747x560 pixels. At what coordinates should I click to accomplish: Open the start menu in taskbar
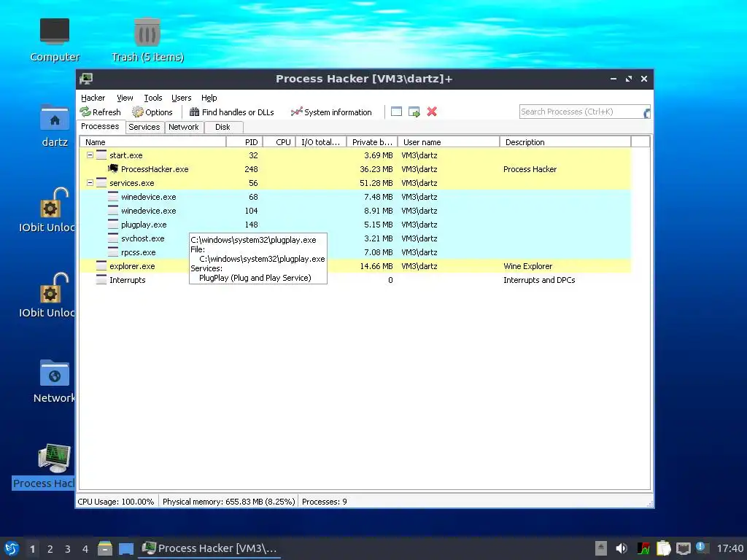click(x=12, y=548)
